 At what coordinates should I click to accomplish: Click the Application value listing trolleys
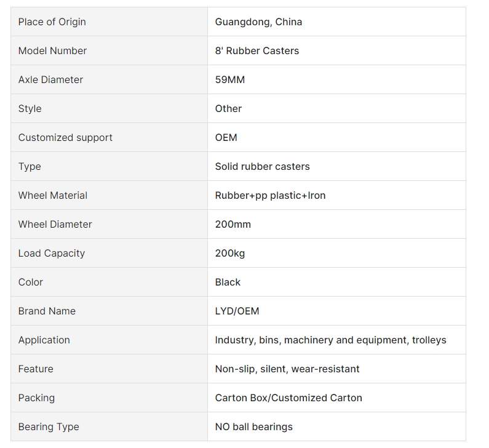pos(330,340)
